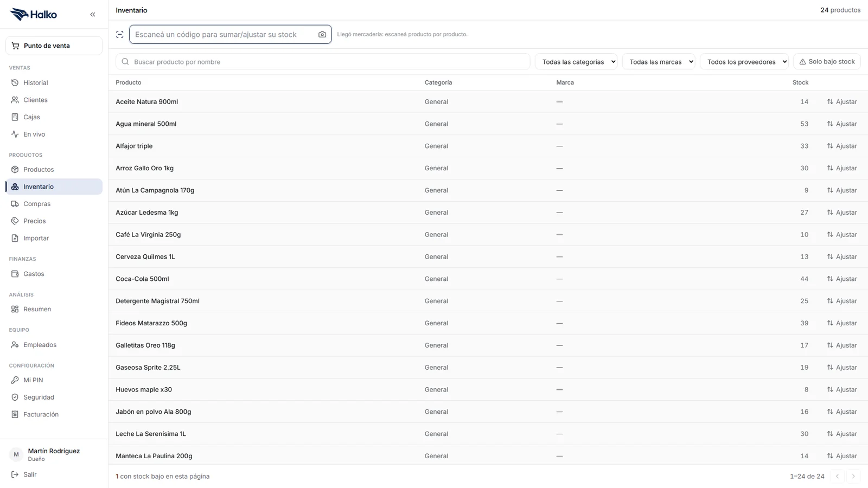Image resolution: width=868 pixels, height=488 pixels.
Task: Open the Todas las marcas dropdown
Action: (x=659, y=62)
